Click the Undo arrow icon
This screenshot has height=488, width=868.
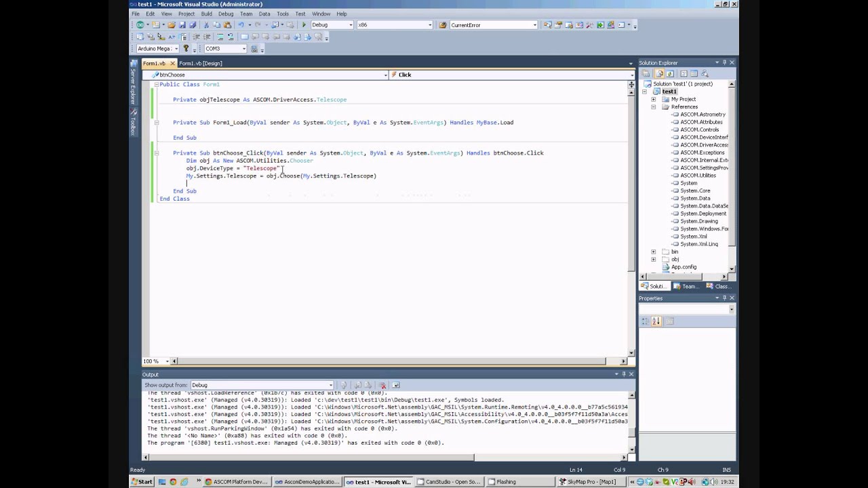pos(241,25)
